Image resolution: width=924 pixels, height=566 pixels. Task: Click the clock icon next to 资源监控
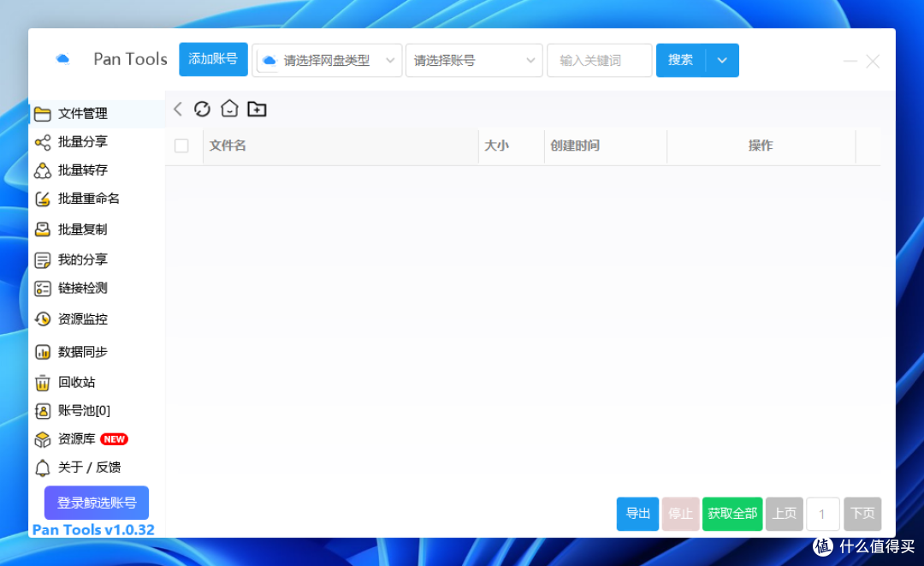[x=43, y=319]
